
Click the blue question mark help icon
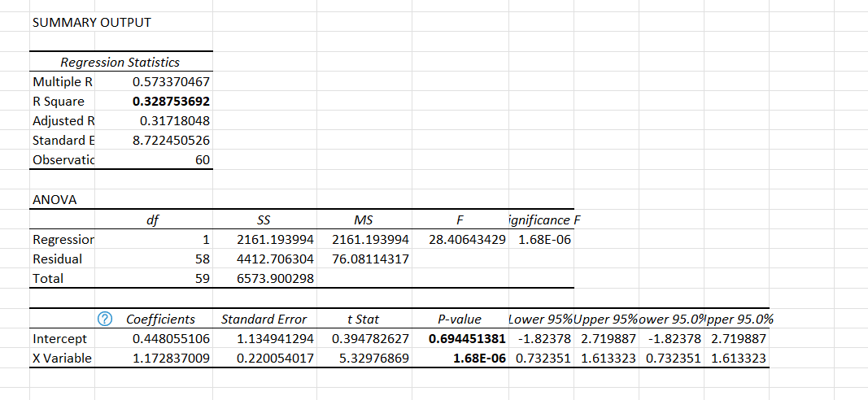[x=103, y=319]
